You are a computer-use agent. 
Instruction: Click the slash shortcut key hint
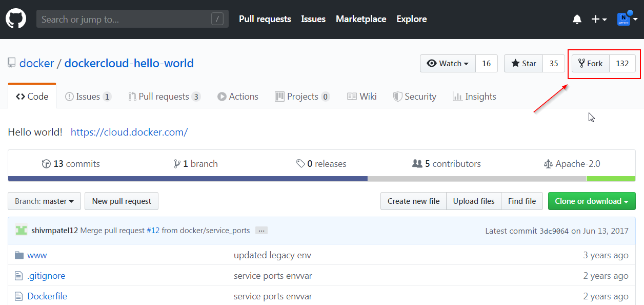[217, 20]
